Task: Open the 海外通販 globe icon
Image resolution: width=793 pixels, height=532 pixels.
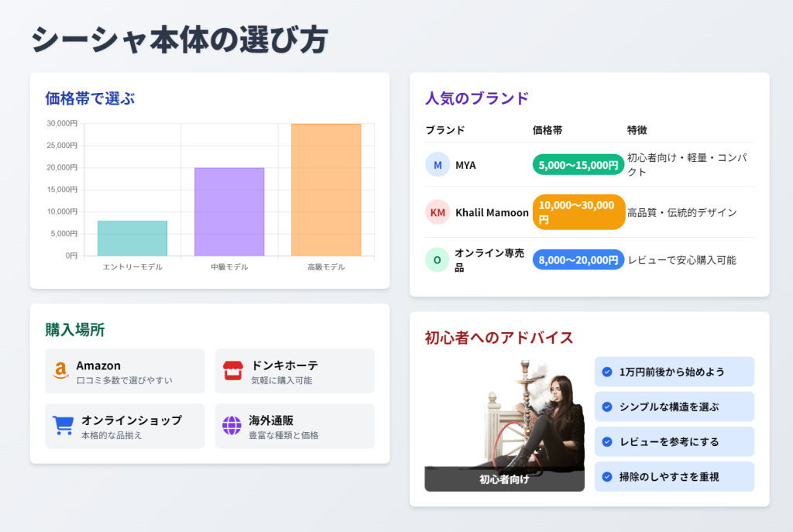Action: (230, 425)
